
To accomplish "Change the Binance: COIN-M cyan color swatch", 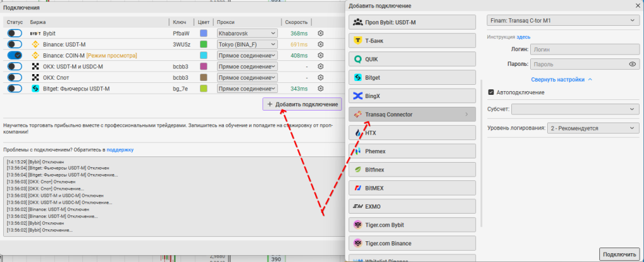I will pyautogui.click(x=203, y=55).
